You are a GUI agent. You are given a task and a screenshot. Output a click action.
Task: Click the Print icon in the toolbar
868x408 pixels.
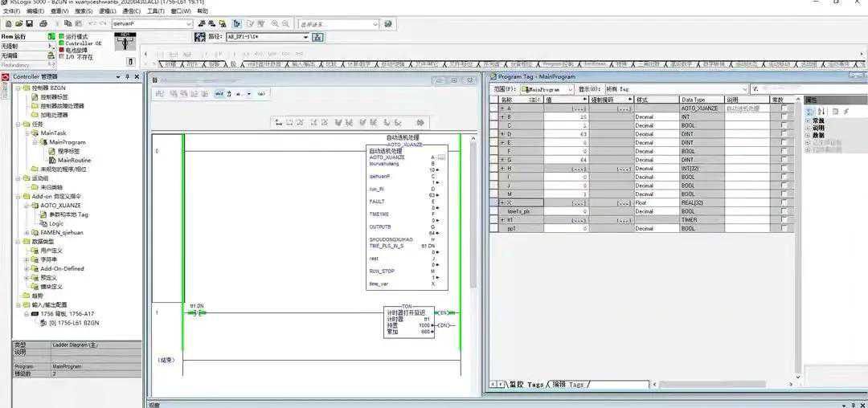point(43,24)
